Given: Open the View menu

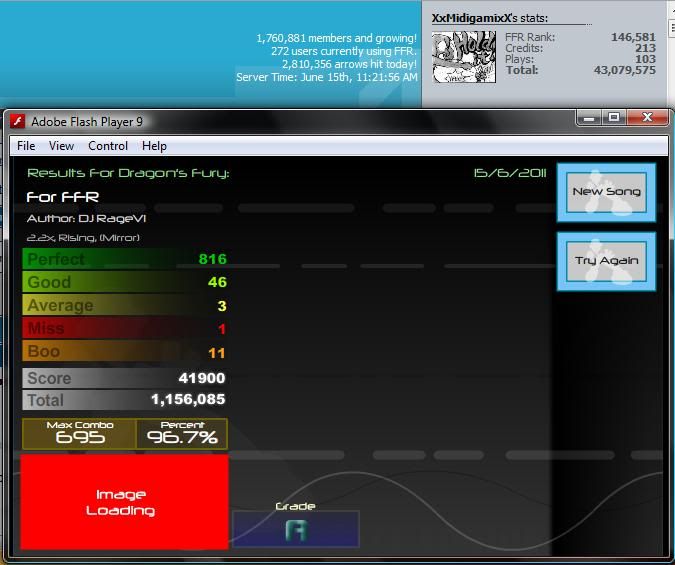Looking at the screenshot, I should tap(61, 146).
